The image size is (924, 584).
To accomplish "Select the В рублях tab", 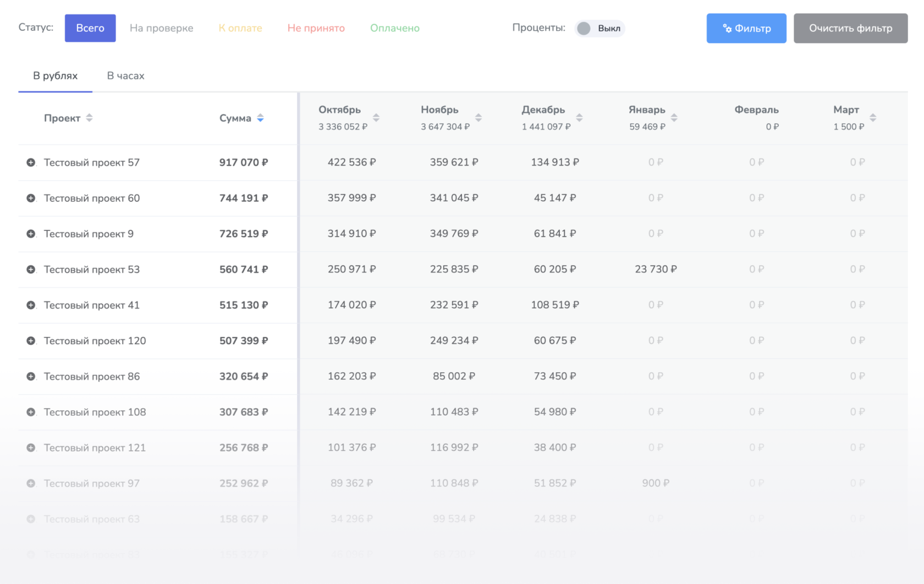I will tap(55, 76).
